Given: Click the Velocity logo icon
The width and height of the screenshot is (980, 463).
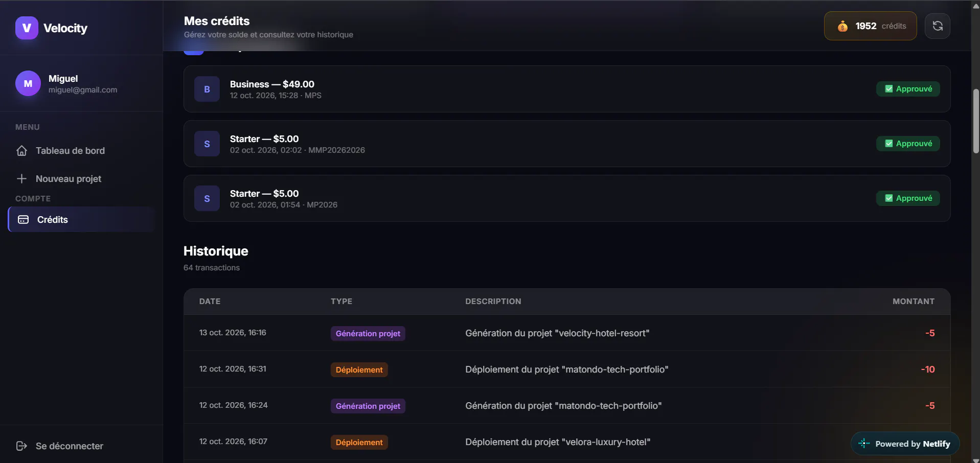Looking at the screenshot, I should 27,28.
